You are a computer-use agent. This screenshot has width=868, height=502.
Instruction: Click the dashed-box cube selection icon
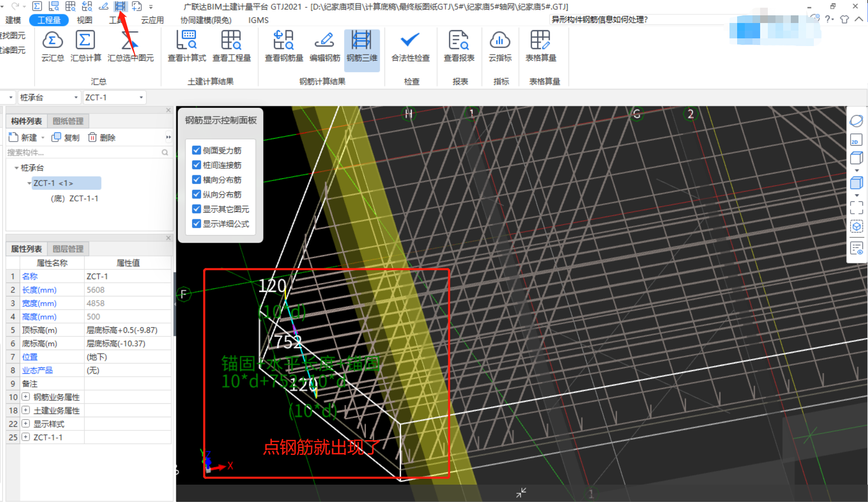[x=856, y=226]
